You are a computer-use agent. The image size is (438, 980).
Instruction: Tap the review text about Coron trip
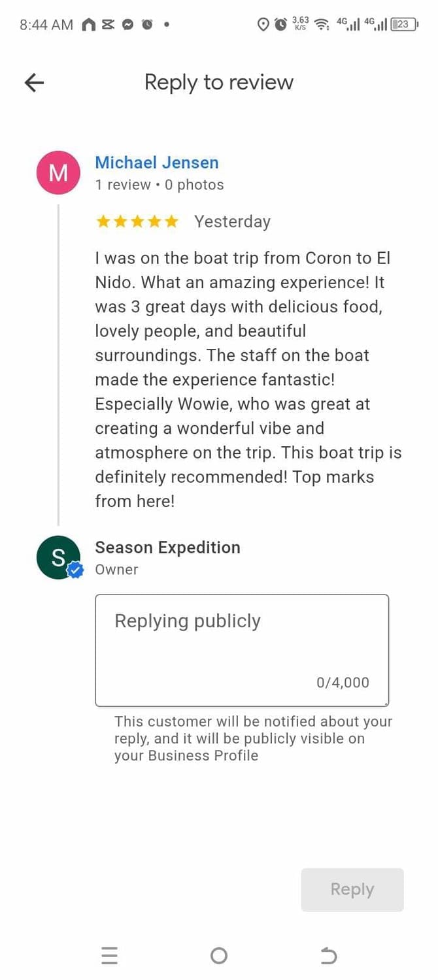pyautogui.click(x=248, y=380)
